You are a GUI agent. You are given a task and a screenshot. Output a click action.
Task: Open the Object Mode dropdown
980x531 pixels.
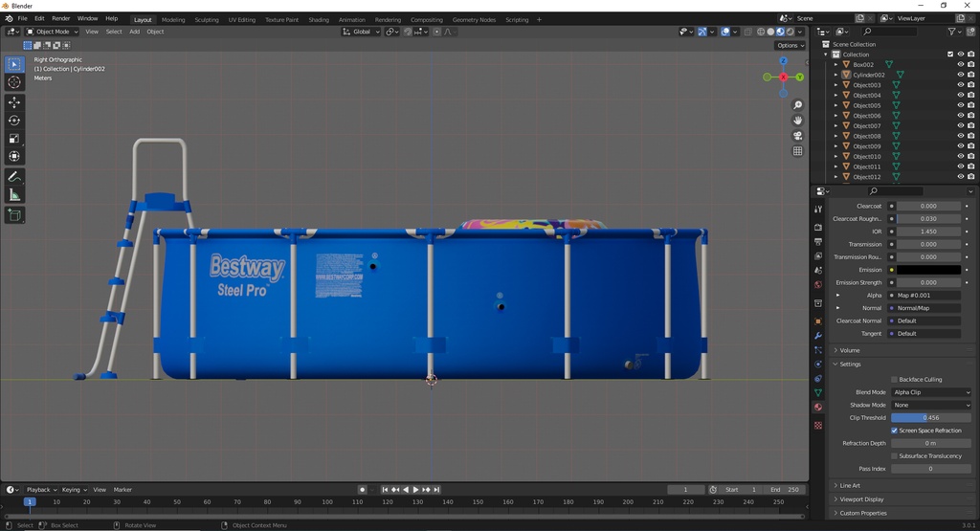(x=53, y=32)
